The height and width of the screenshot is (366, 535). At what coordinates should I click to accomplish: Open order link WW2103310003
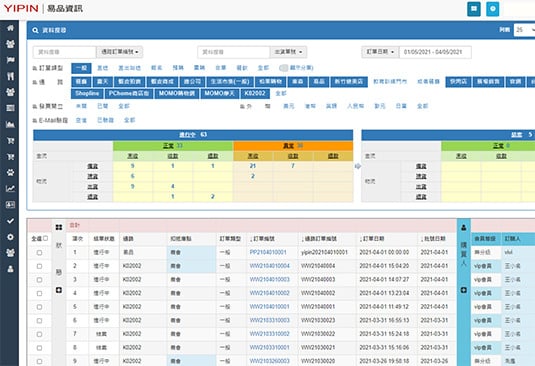(x=270, y=321)
